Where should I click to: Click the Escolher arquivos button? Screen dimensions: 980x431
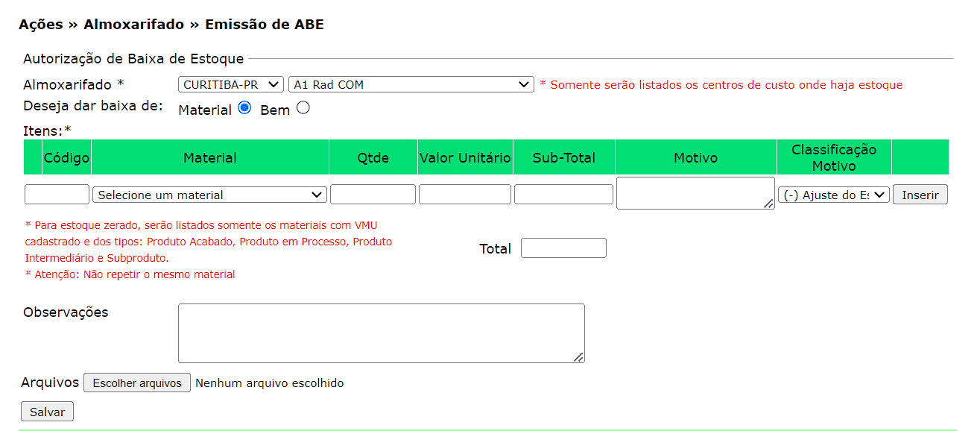[137, 383]
